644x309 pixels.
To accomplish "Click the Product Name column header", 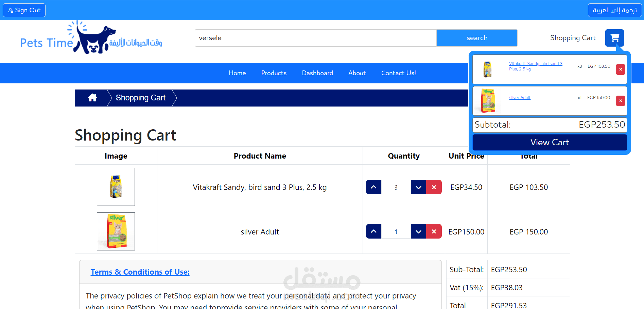I will [260, 156].
